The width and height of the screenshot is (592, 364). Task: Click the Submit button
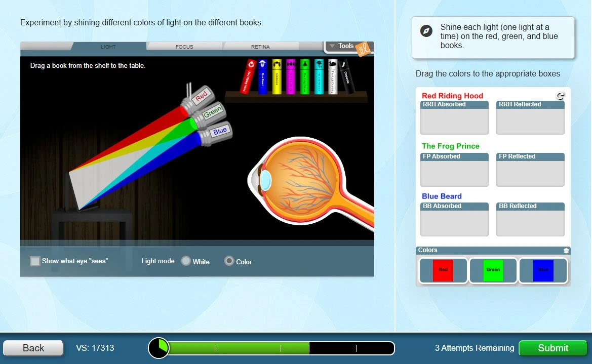tap(552, 348)
